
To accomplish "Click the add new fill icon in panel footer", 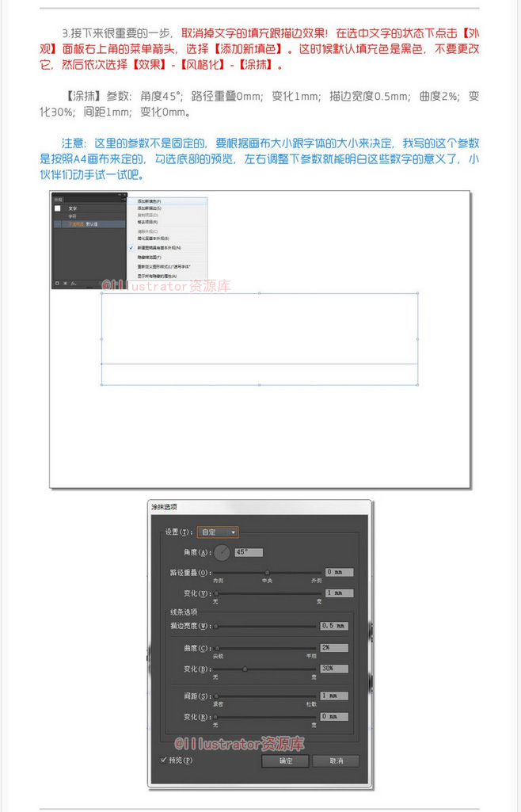I will (65, 284).
